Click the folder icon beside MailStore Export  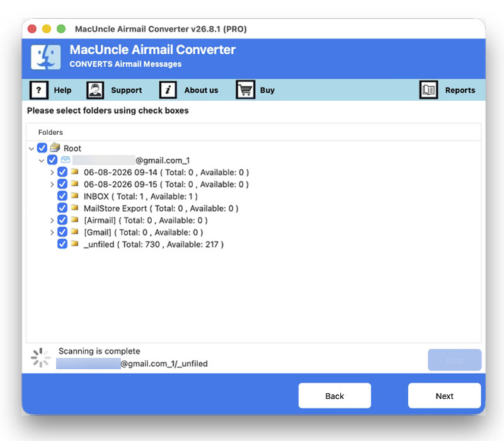pyautogui.click(x=74, y=208)
